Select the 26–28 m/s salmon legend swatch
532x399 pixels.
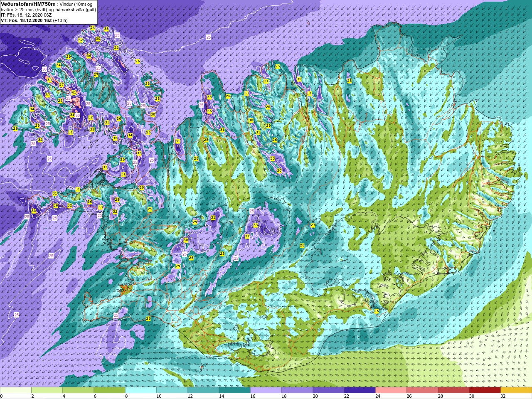point(422,390)
